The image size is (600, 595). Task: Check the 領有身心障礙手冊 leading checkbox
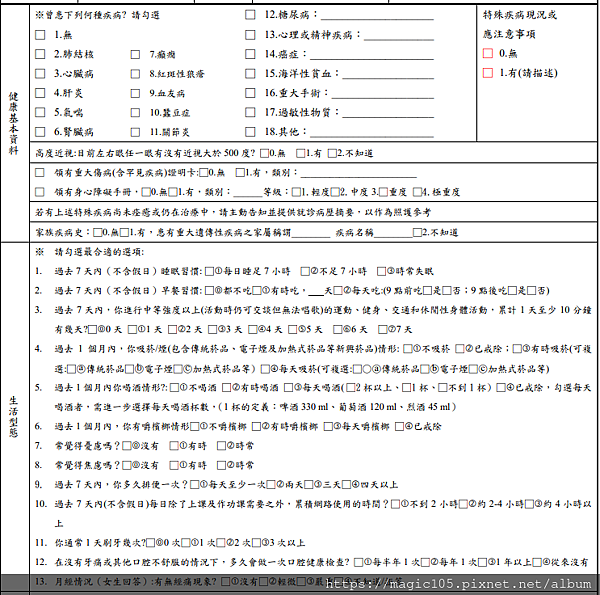click(x=39, y=192)
